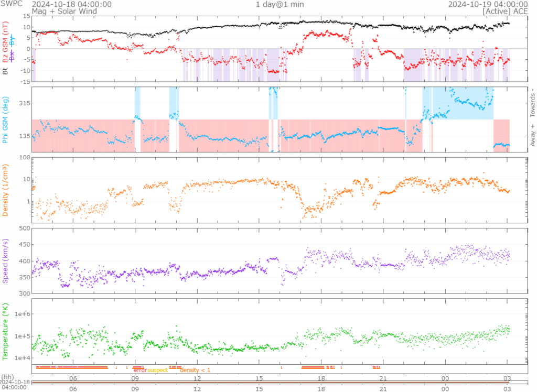Click the 135 tick on the Phi axis
The width and height of the screenshot is (537, 392).
25,136
